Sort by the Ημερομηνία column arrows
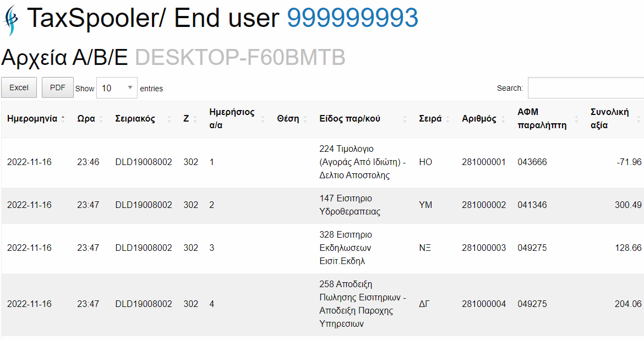 coord(63,119)
